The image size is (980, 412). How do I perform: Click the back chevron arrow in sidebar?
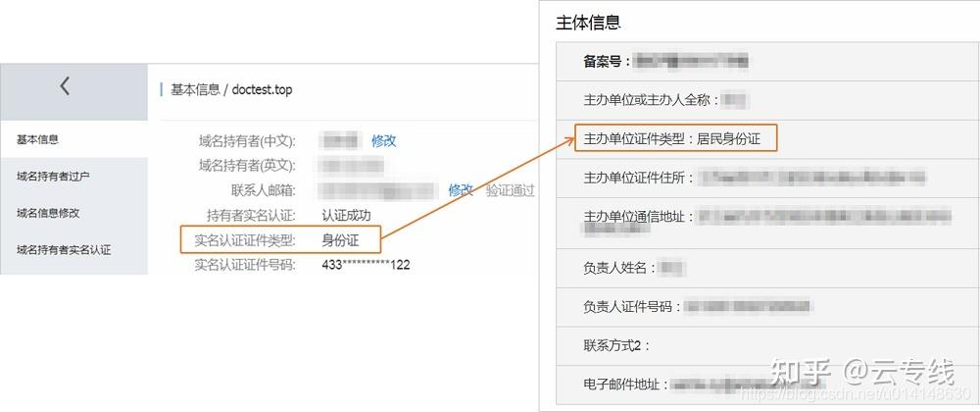point(65,86)
